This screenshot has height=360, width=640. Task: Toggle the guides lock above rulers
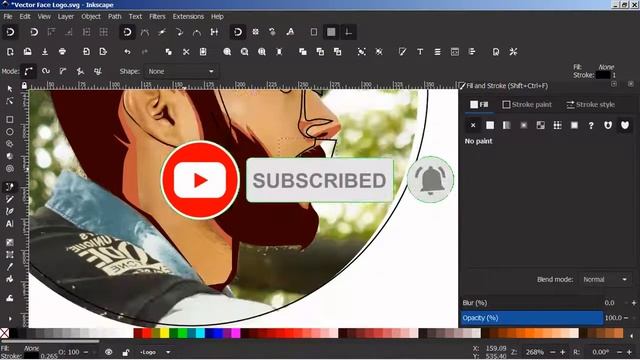pyautogui.click(x=24, y=85)
